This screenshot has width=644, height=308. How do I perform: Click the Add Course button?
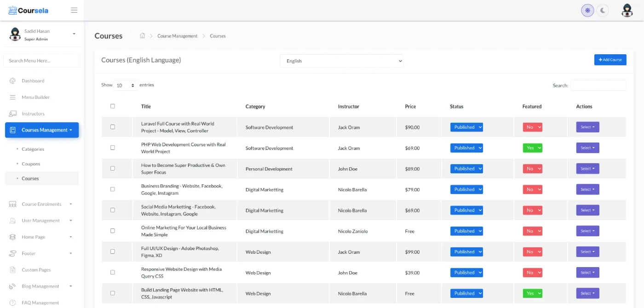610,60
